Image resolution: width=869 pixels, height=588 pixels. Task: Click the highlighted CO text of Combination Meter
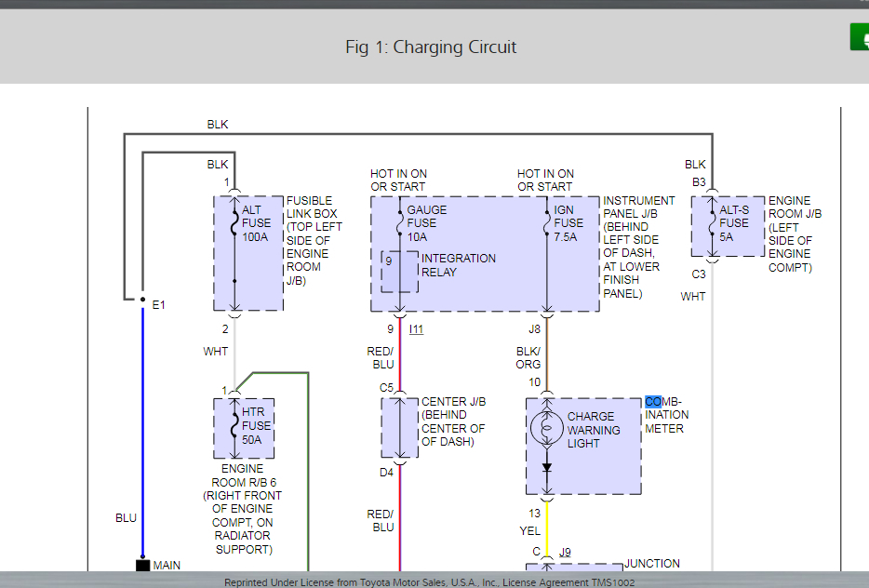tap(653, 401)
